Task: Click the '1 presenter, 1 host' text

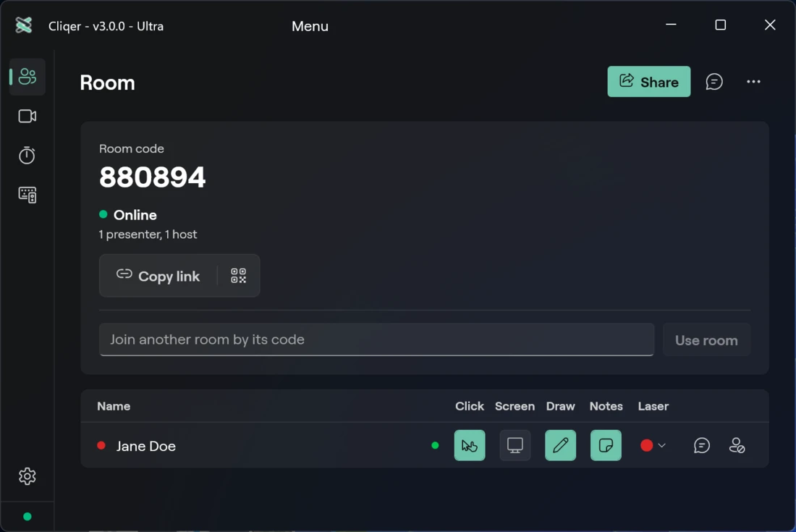Action: click(148, 235)
